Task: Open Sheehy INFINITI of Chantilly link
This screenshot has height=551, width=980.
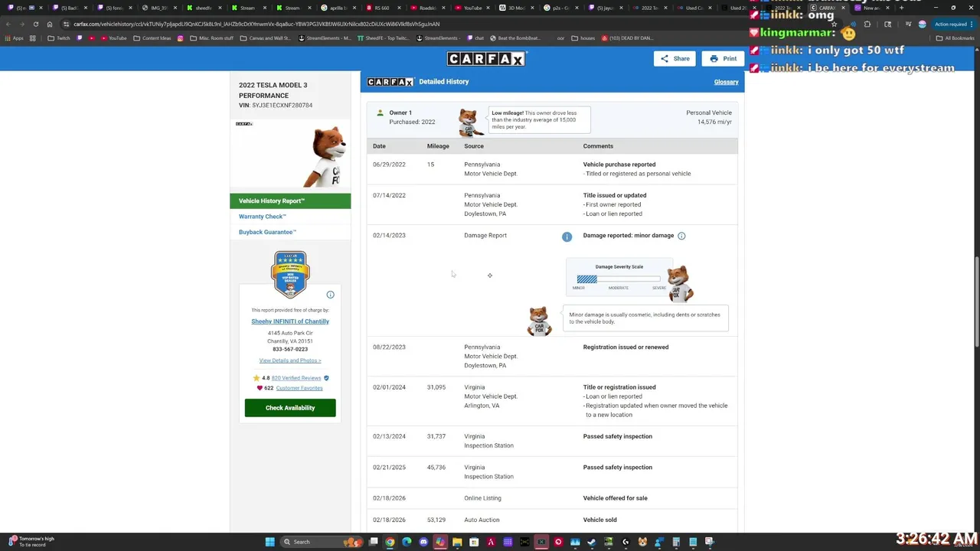Action: coord(290,321)
